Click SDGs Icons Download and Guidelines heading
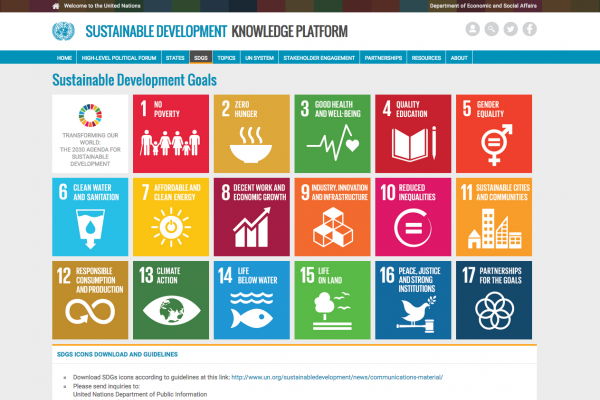Image resolution: width=600 pixels, height=400 pixels. (x=117, y=354)
